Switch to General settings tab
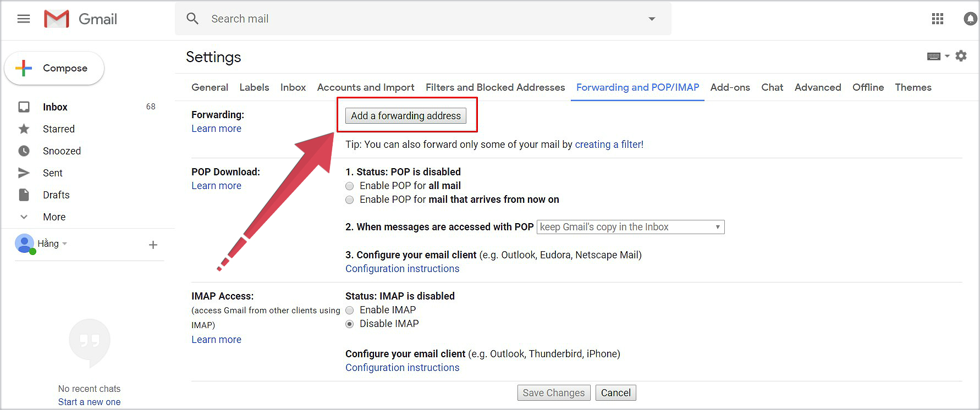The width and height of the screenshot is (980, 410). (210, 87)
